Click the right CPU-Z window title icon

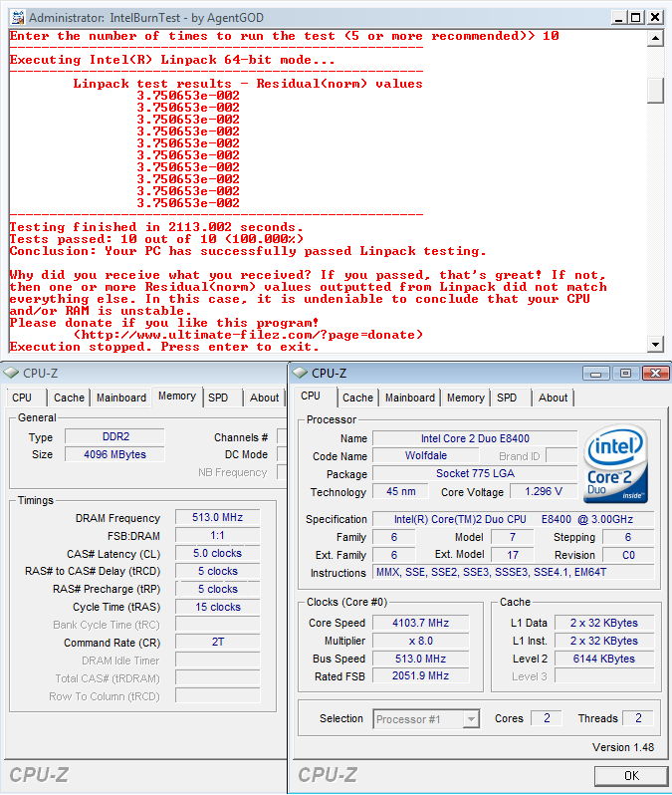299,373
